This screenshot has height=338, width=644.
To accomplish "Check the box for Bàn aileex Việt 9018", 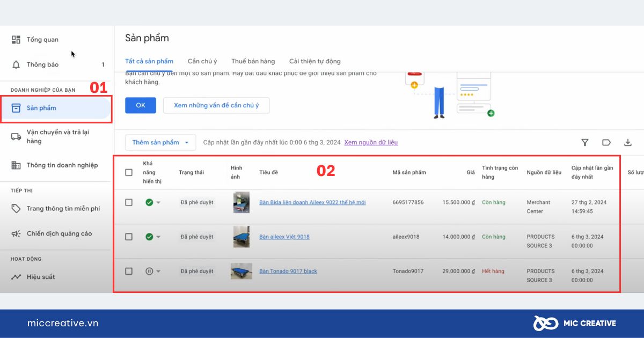I will pos(129,237).
